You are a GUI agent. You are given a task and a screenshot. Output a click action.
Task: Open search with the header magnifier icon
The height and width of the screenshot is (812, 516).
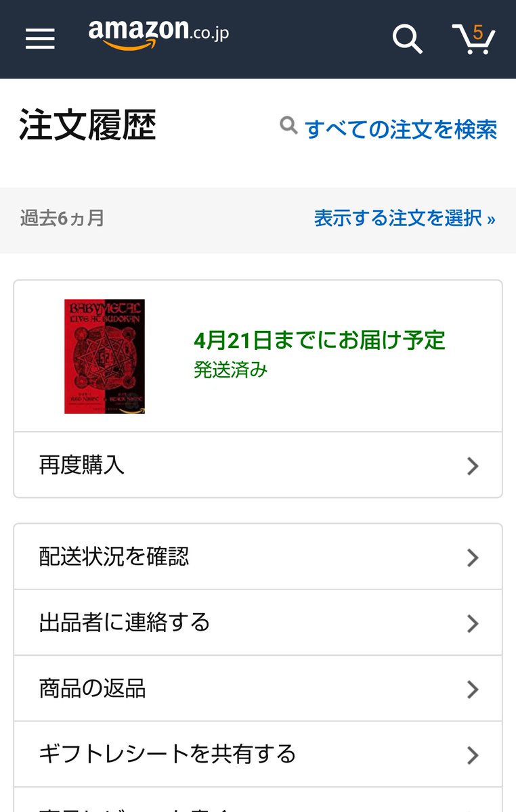(x=408, y=39)
